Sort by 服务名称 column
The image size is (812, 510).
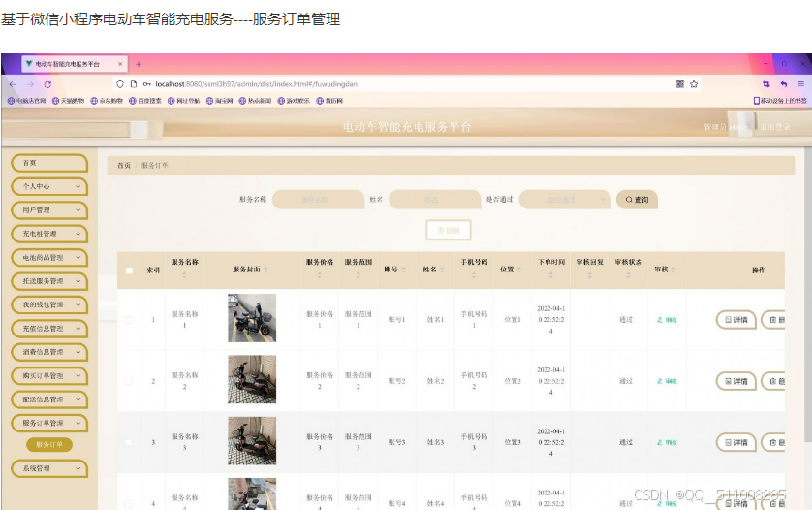point(184,275)
